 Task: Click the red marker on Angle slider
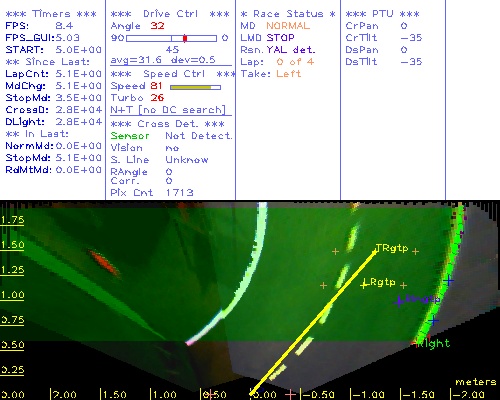185,38
